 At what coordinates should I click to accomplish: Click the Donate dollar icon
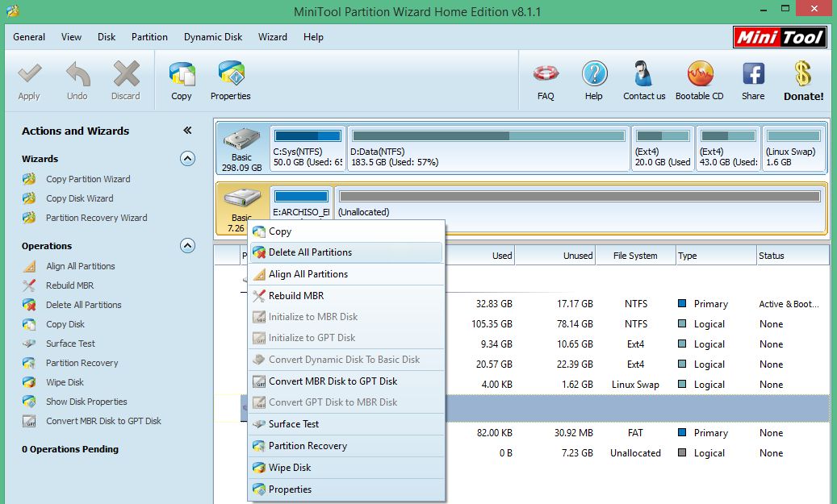click(803, 75)
